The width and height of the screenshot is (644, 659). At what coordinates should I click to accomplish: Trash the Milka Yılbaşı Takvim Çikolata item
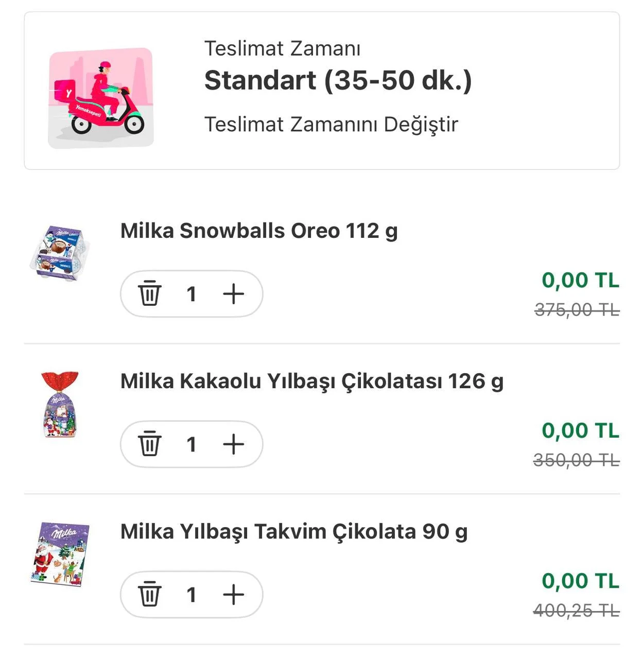(x=149, y=595)
